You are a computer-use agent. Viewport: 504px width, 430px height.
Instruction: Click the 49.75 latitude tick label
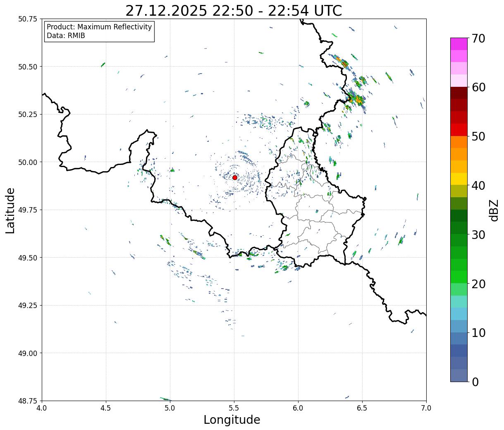(x=28, y=210)
